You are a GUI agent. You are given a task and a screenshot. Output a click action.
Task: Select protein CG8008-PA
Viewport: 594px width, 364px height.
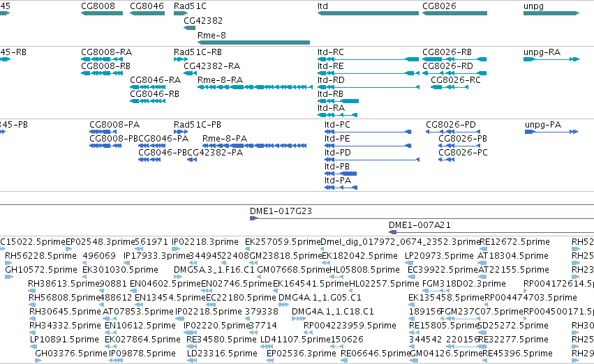coord(114,125)
